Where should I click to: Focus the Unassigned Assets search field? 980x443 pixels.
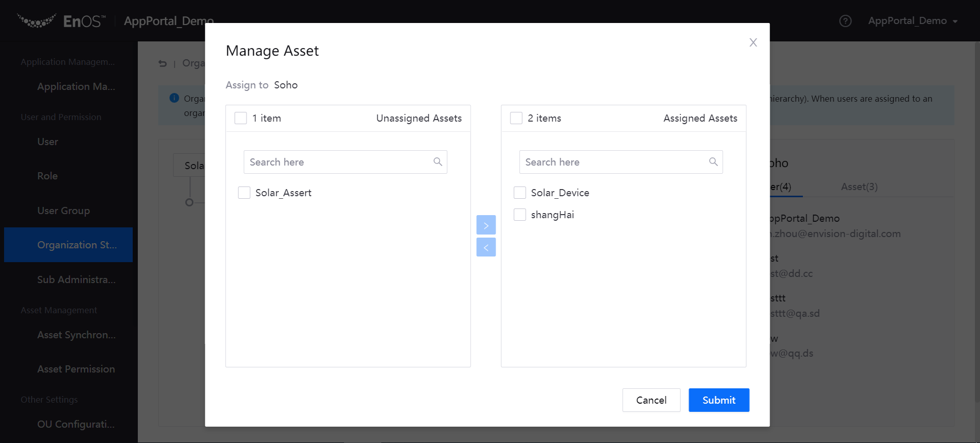pos(337,162)
